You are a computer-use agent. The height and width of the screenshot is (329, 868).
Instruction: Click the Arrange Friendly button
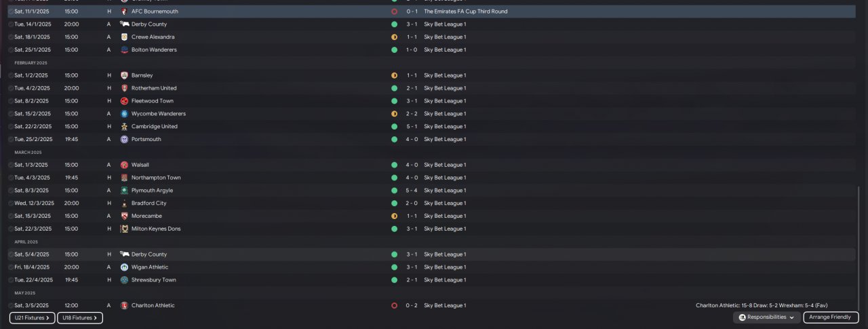click(x=831, y=317)
